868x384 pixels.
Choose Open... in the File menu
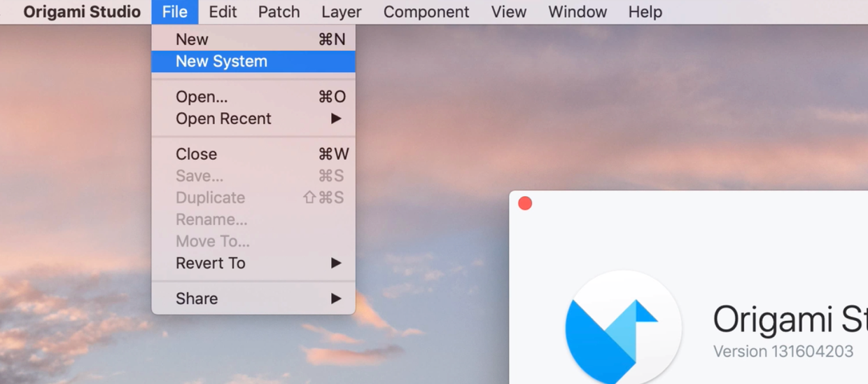point(253,97)
